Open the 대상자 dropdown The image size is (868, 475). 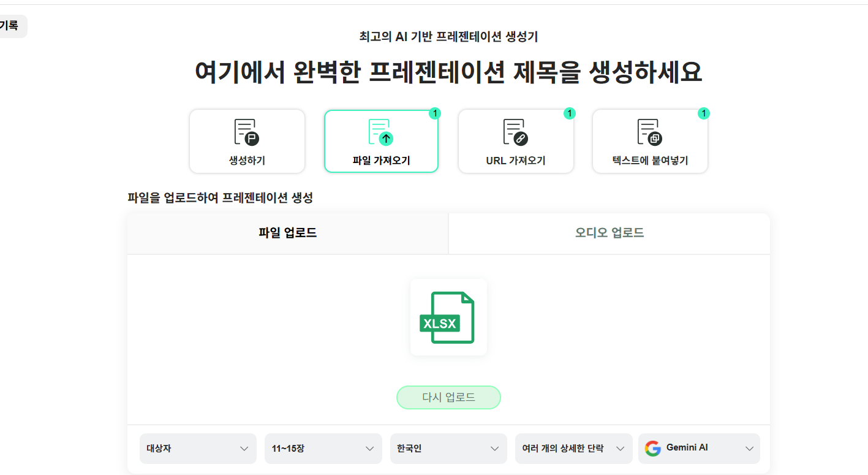pos(198,449)
